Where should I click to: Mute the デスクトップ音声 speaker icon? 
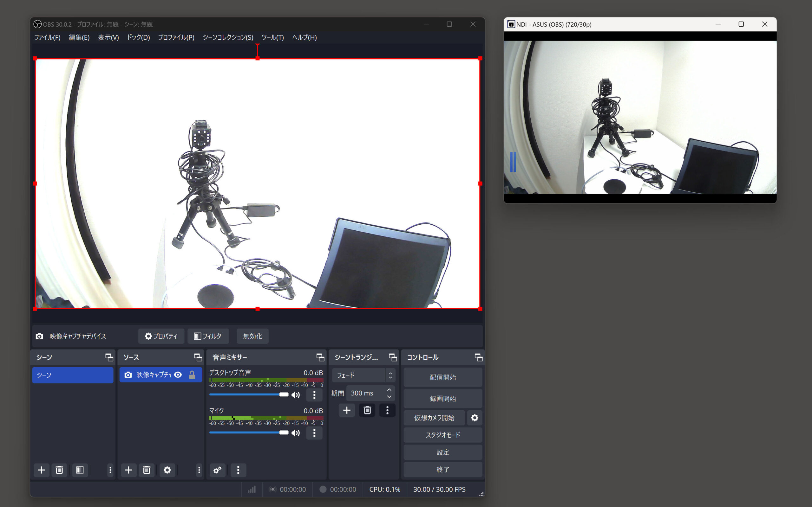point(296,395)
